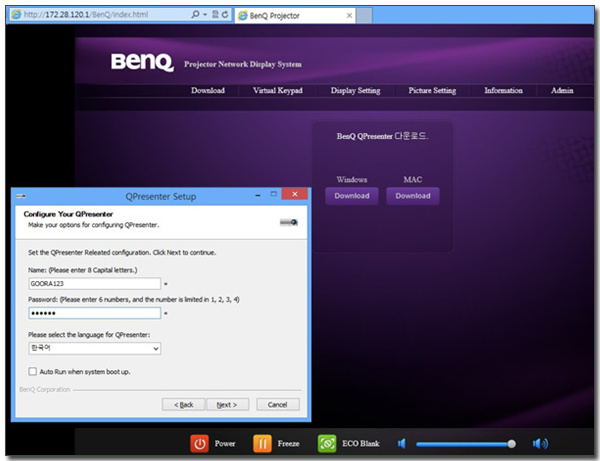Image resolution: width=600 pixels, height=461 pixels.
Task: Open the Admin menu
Action: click(x=562, y=91)
